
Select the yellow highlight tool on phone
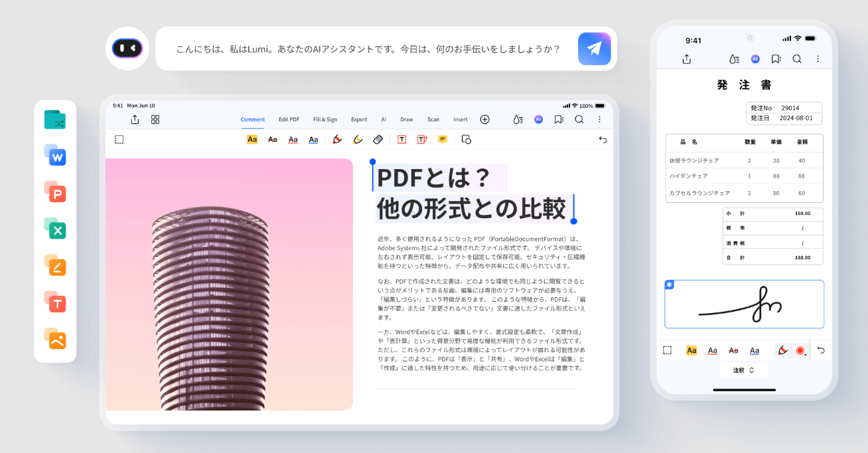tap(691, 350)
